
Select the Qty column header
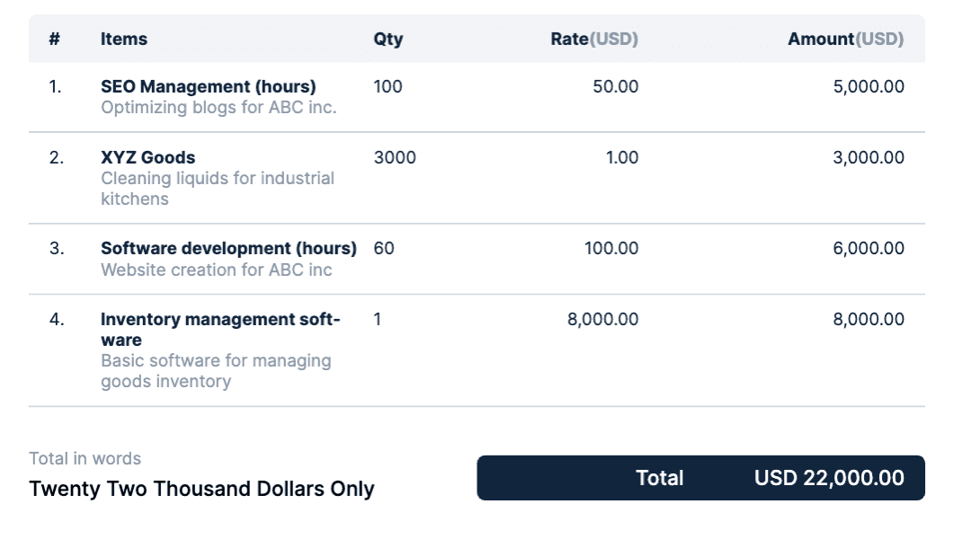(388, 40)
